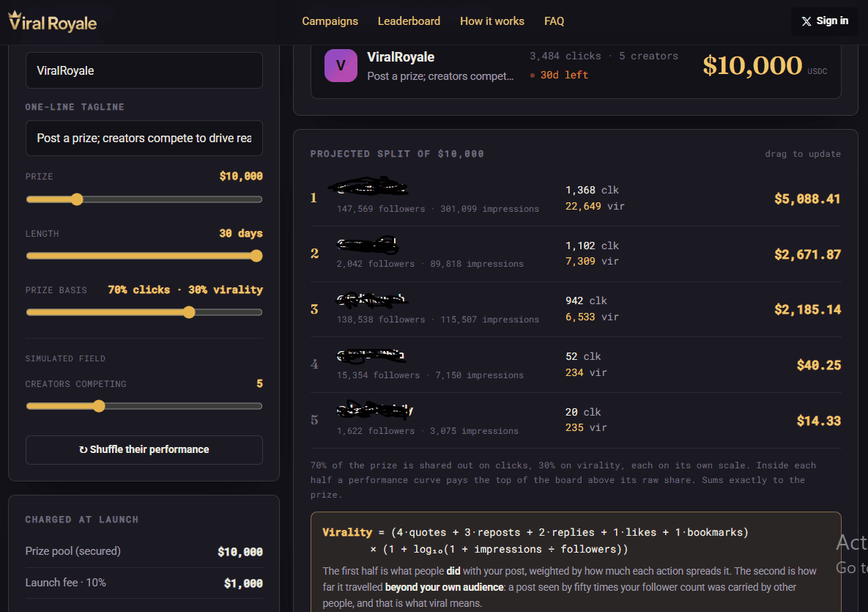Click the 3,484 clicks · 5 creators stat
This screenshot has height=612, width=868.
coord(604,56)
